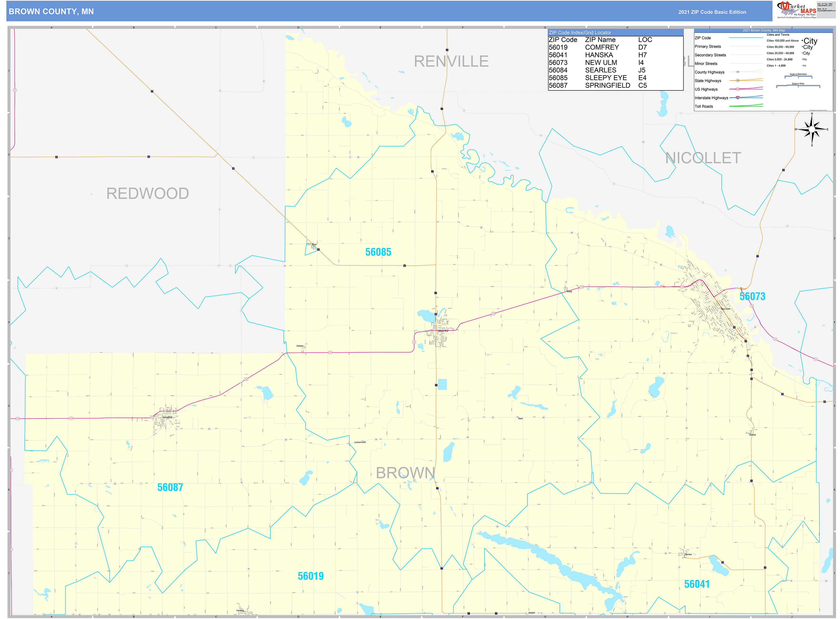Click the Interstate Highways shield icon in legend

[x=738, y=97]
